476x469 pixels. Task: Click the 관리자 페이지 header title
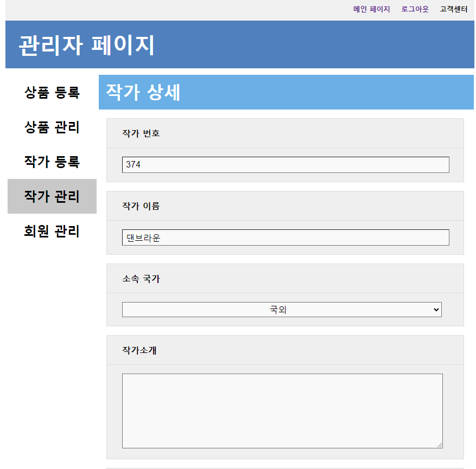point(87,45)
